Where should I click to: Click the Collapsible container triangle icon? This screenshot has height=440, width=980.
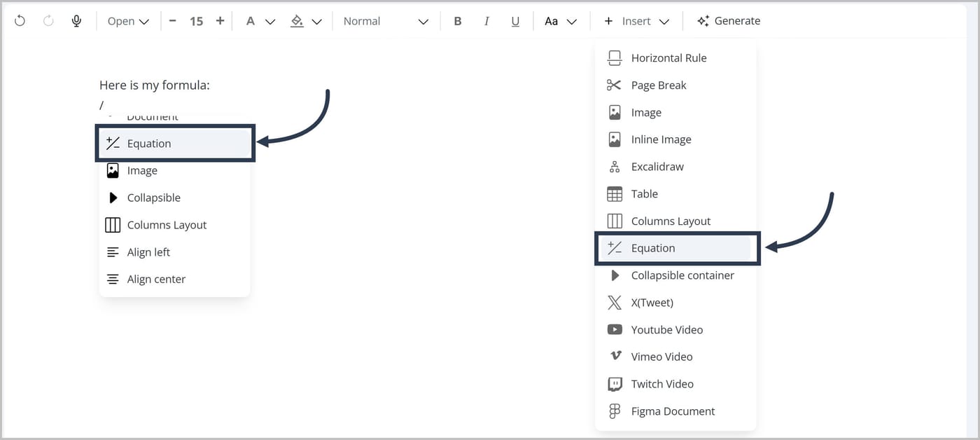pyautogui.click(x=615, y=275)
